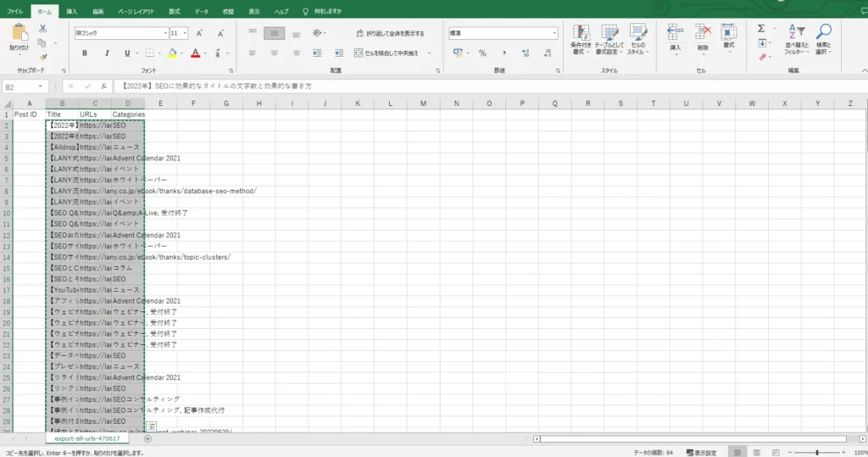Add a new sheet with plus icon
868x457 pixels.
click(147, 438)
